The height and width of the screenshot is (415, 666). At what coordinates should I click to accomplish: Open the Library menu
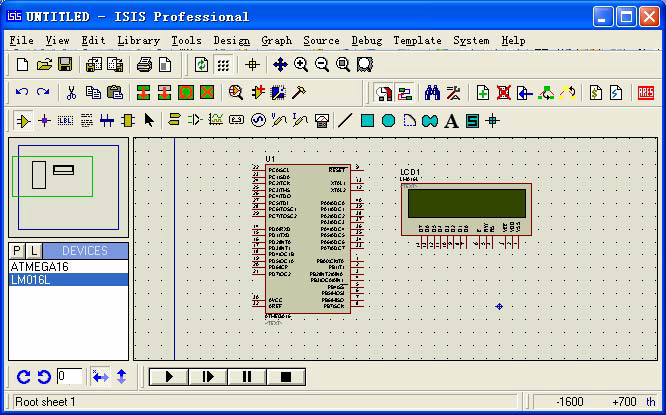[138, 40]
